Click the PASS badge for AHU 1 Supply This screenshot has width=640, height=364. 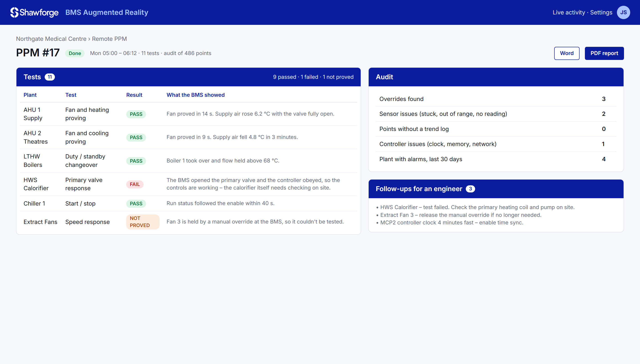click(136, 114)
